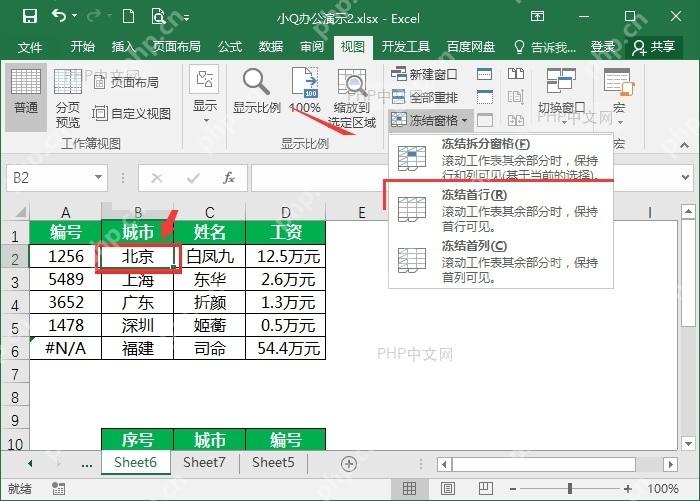The image size is (700, 501).
Task: Click vertical scrollbar down arrow
Action: coord(688,443)
